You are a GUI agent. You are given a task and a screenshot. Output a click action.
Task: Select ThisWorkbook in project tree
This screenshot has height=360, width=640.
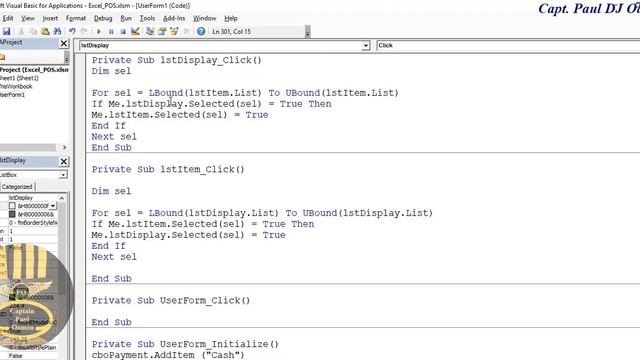(16, 87)
